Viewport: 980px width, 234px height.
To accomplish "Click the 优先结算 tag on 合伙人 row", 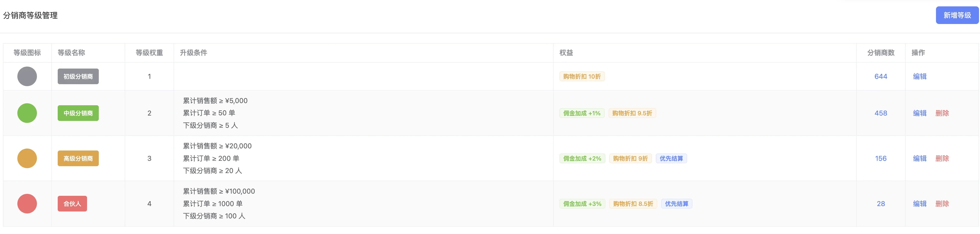I will 676,203.
